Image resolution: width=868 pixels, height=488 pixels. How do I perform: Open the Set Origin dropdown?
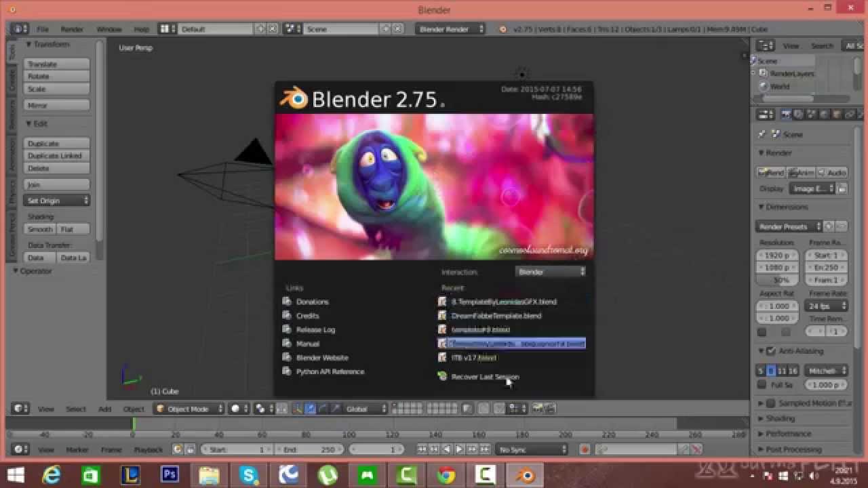tap(57, 201)
